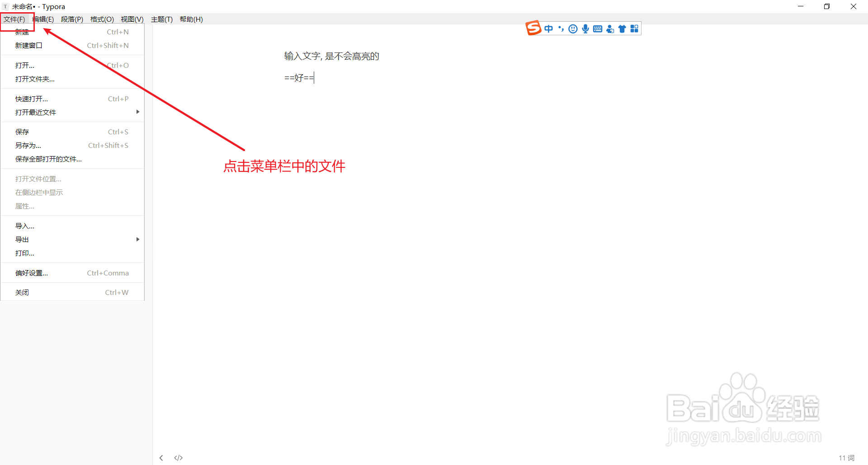
Task: Click the 11 词 word count
Action: [846, 458]
